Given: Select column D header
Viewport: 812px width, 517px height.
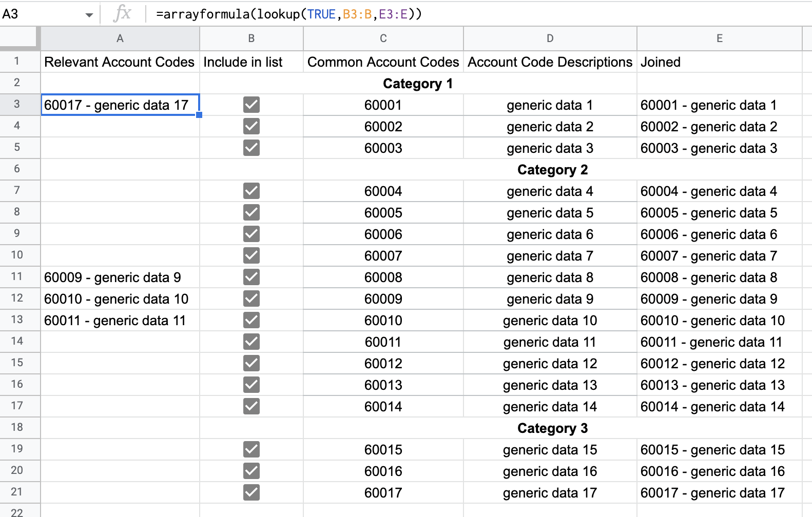Looking at the screenshot, I should coord(550,38).
